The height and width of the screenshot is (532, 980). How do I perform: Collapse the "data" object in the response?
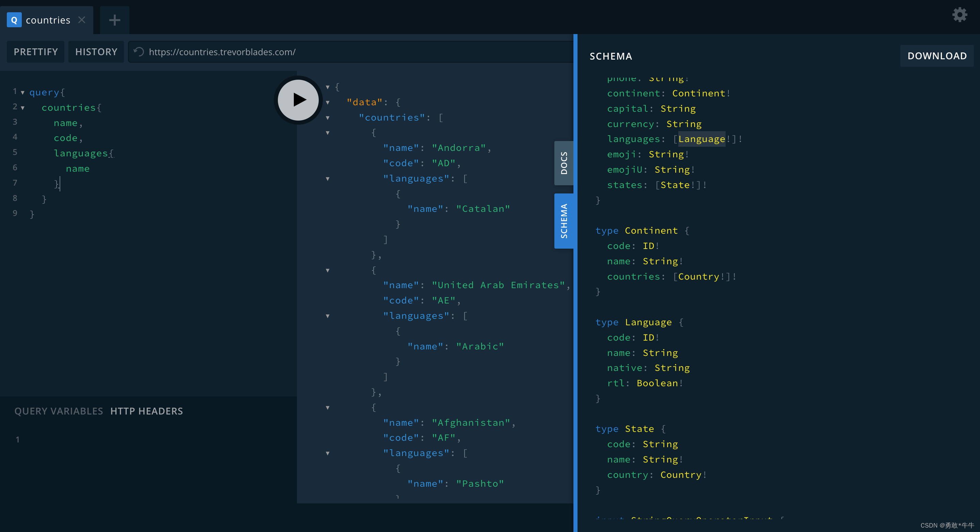coord(328,103)
